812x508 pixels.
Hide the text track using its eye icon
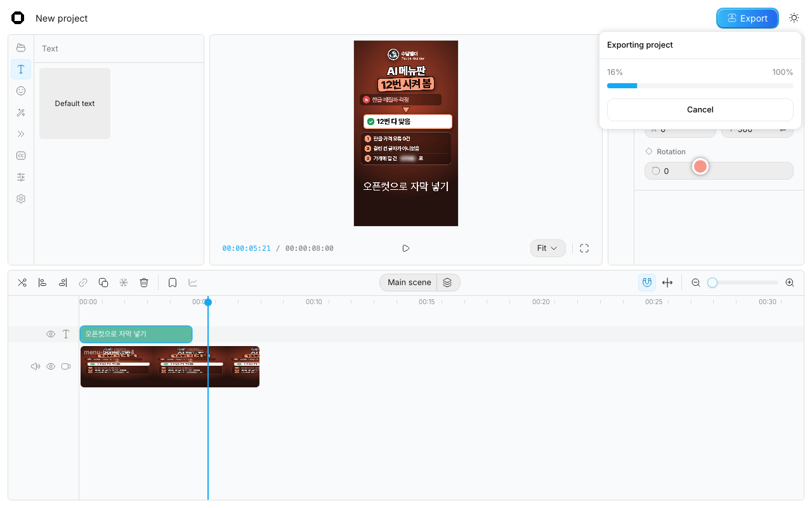coord(51,334)
